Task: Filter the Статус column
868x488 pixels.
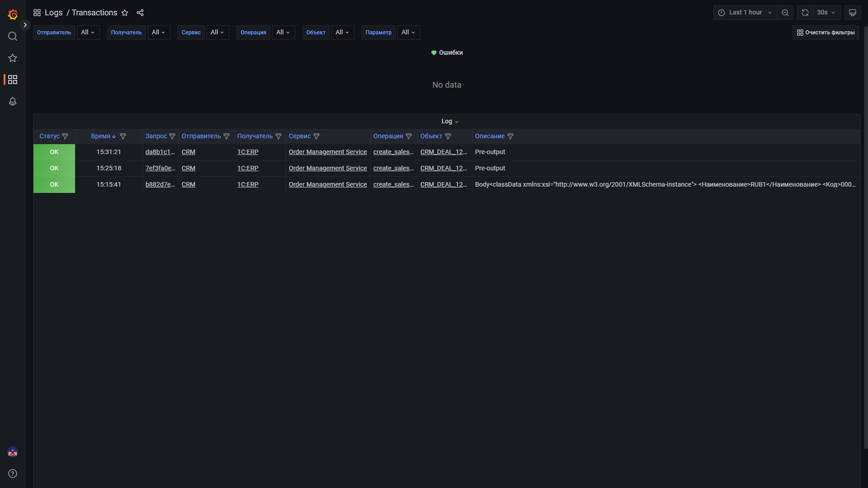Action: coord(65,136)
